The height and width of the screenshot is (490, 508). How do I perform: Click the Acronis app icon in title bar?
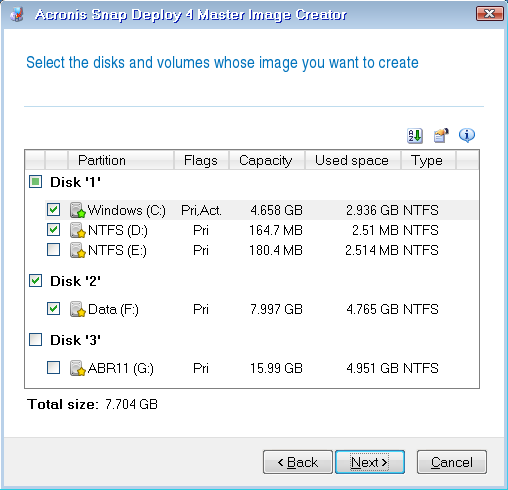[16, 15]
